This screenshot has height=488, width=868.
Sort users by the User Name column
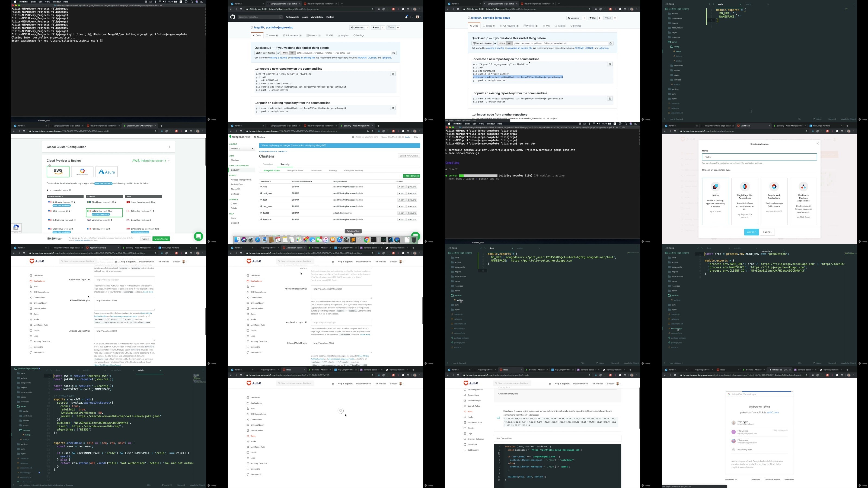[x=266, y=182]
